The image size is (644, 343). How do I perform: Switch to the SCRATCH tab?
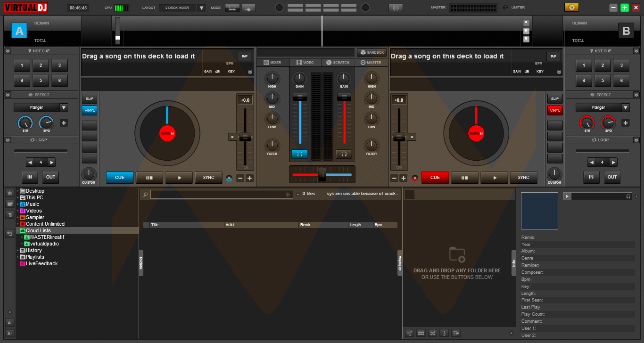tap(338, 62)
